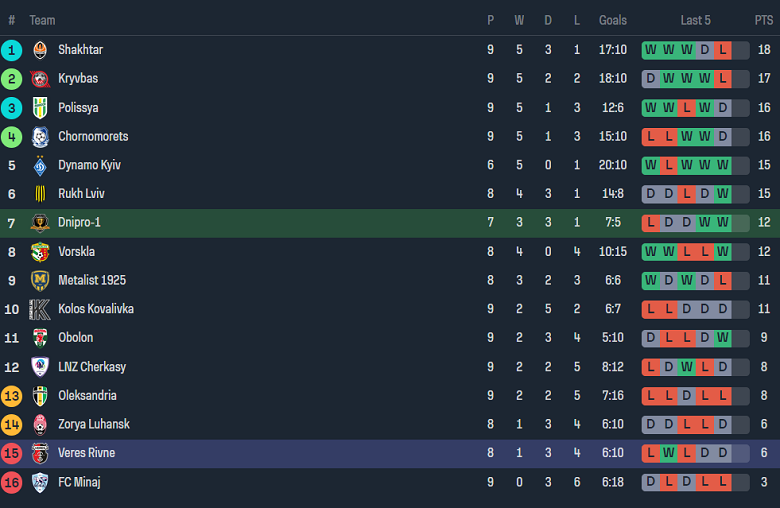Click the Vorskla club logo
The height and width of the screenshot is (508, 780).
[x=40, y=252]
